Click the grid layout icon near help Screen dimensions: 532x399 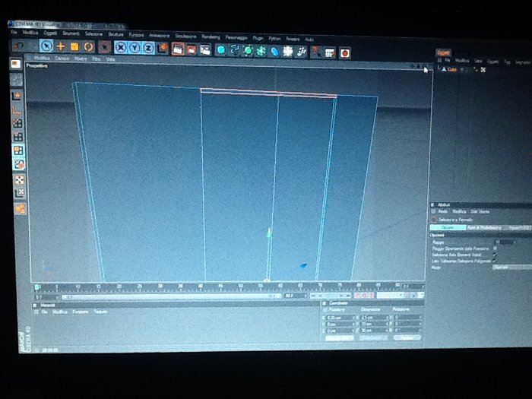pos(330,52)
